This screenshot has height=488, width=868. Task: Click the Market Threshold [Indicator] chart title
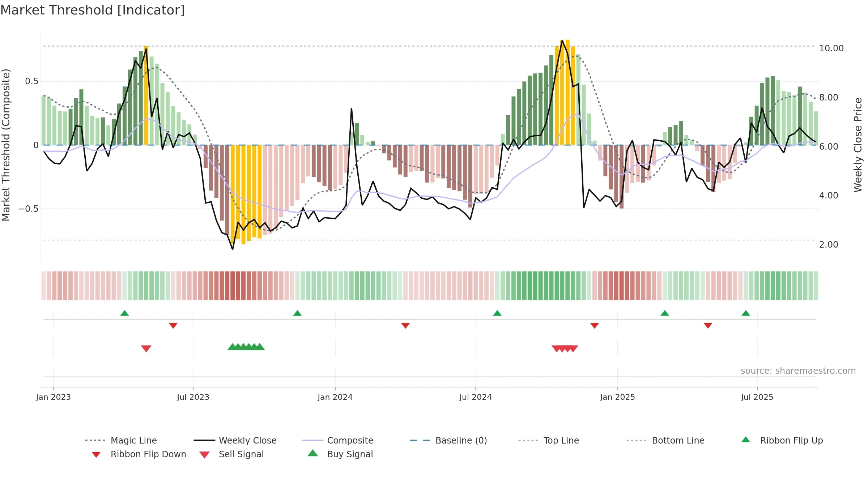[x=93, y=10]
